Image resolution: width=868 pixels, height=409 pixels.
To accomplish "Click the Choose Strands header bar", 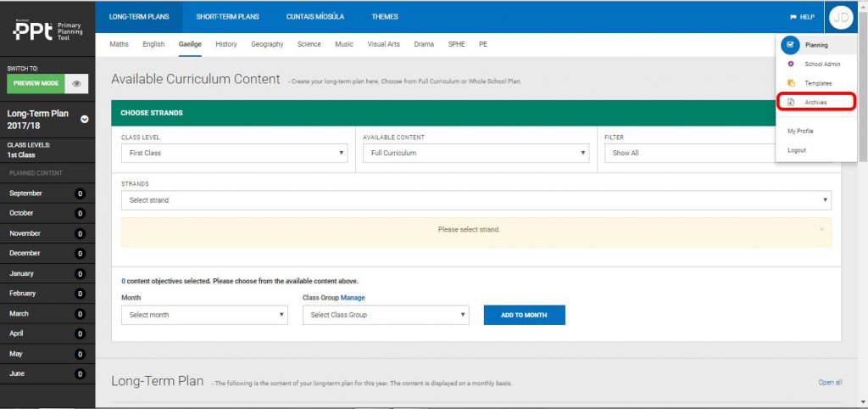I will tap(476, 113).
